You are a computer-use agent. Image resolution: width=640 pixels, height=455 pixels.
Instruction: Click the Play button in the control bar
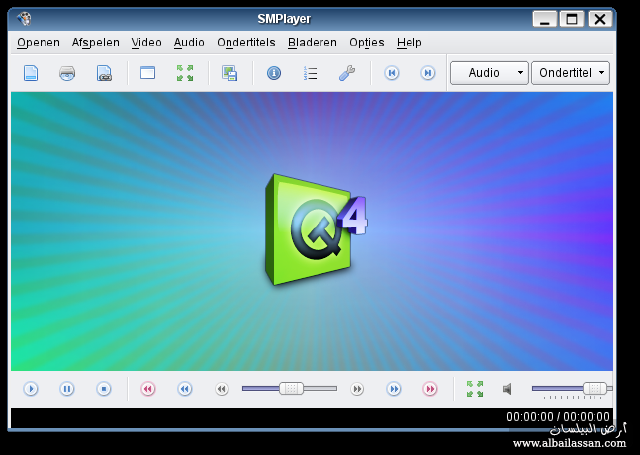coord(31,389)
